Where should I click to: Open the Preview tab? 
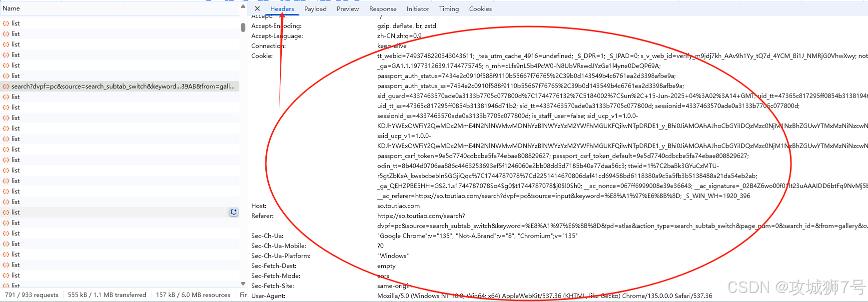(348, 8)
